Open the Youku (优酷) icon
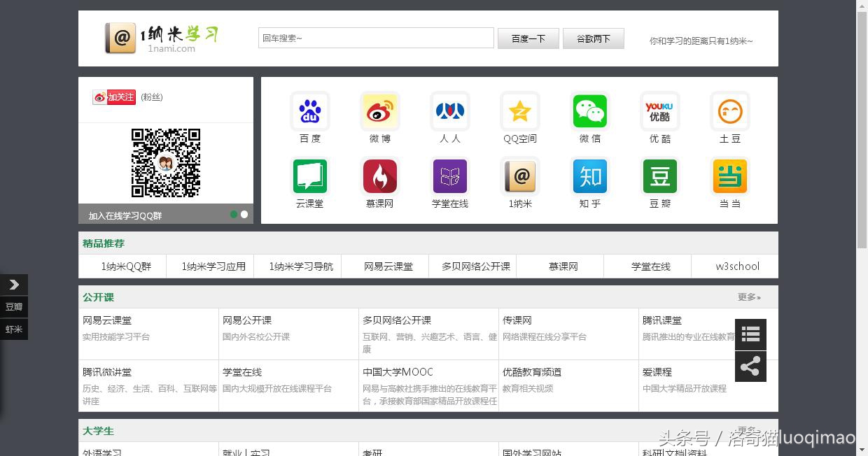This screenshot has height=456, width=868. (660, 111)
